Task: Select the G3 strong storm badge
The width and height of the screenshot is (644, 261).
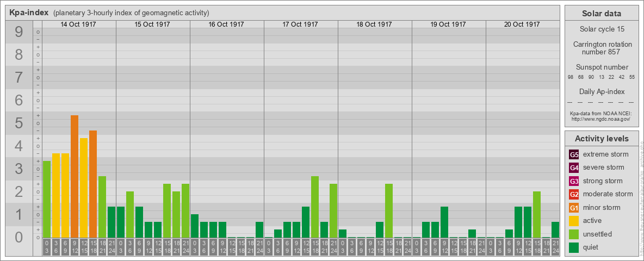Action: click(574, 181)
